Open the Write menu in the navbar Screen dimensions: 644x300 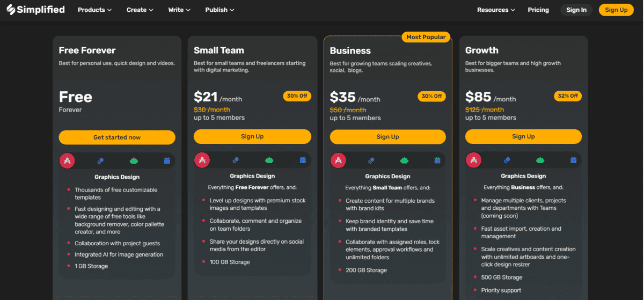[179, 10]
